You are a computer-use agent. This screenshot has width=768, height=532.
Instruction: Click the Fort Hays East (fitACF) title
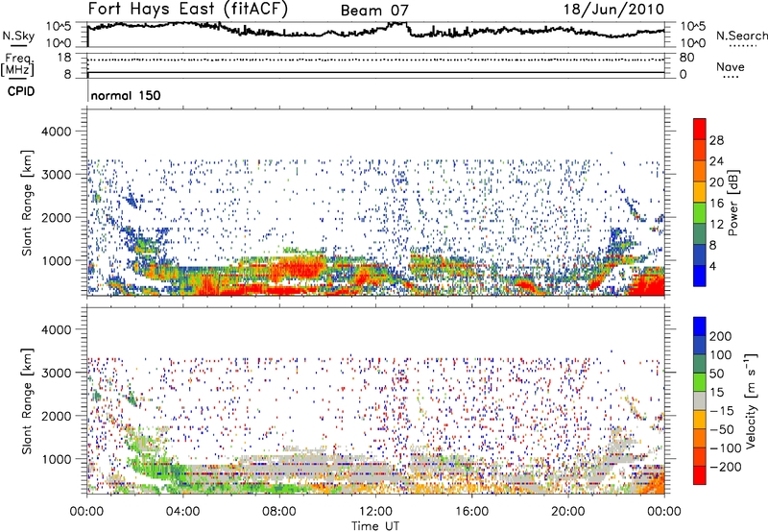coord(187,10)
